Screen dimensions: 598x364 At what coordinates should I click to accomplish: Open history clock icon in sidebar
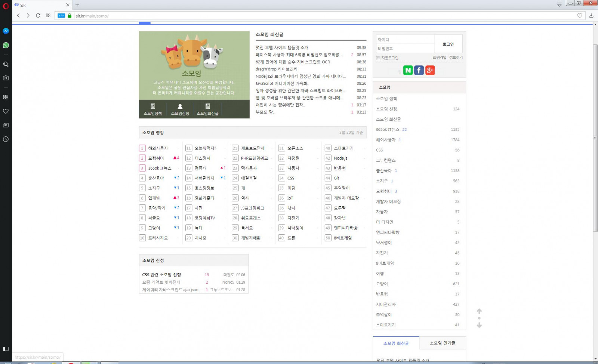[6, 139]
